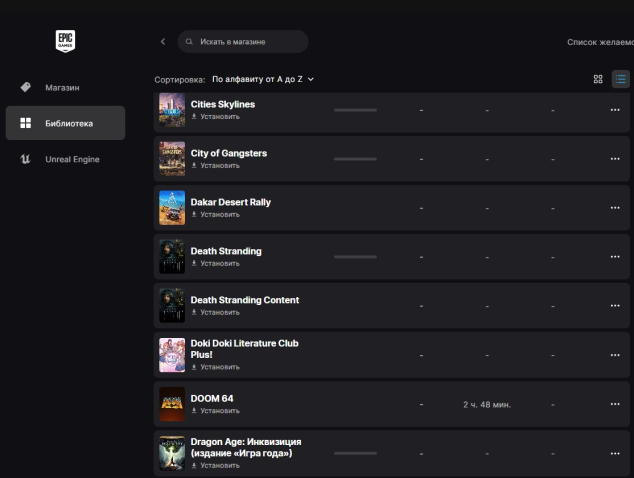
Task: Click the Cities Skylines progress bar
Action: click(355, 110)
